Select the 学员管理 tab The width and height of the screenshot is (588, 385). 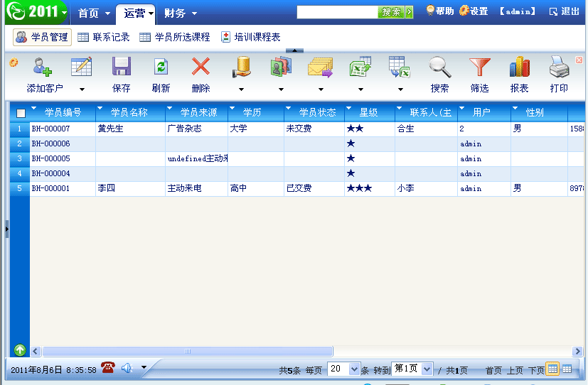pos(43,38)
